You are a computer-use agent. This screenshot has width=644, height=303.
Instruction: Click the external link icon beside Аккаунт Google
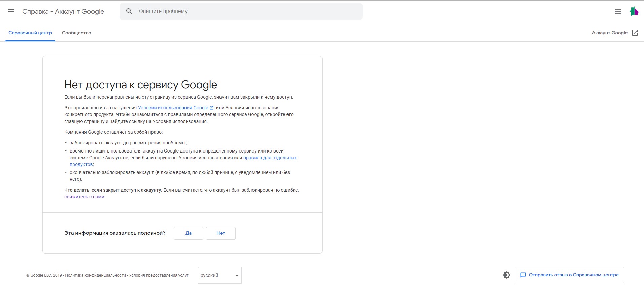[x=635, y=32]
